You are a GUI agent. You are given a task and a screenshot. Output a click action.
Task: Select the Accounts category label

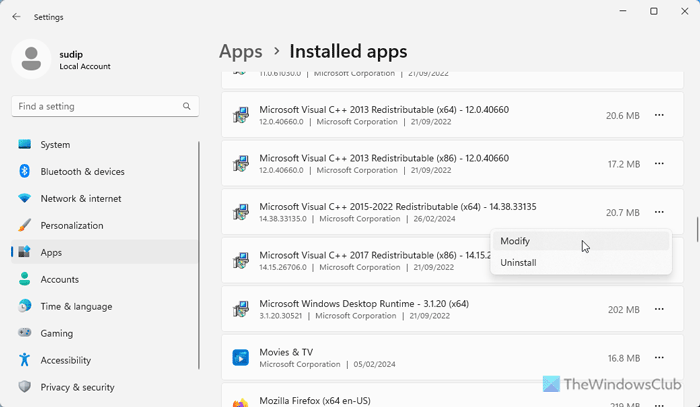[x=60, y=279]
